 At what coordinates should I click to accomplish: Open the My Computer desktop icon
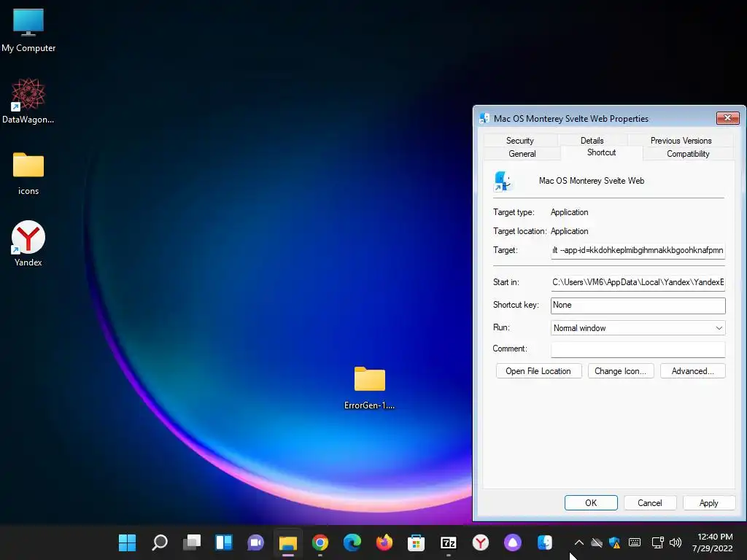[28, 31]
